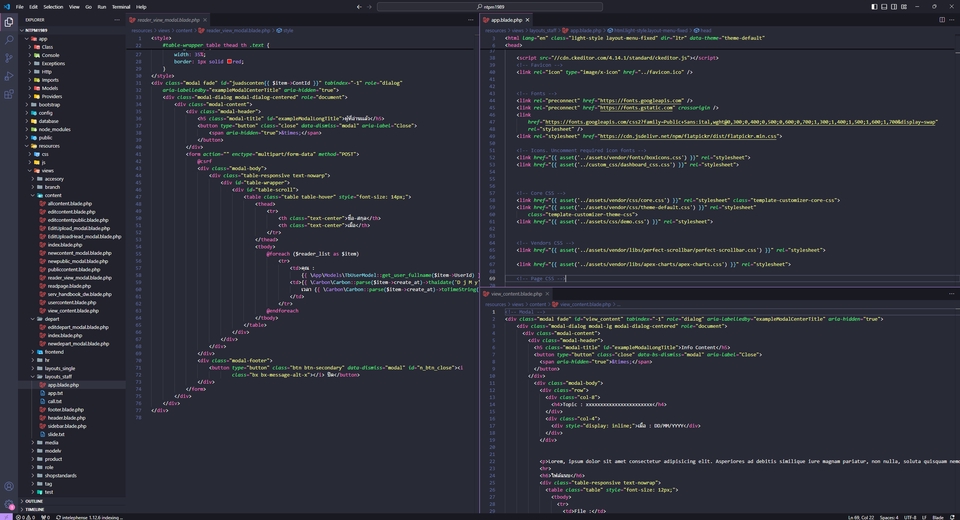This screenshot has width=960, height=520.
Task: Click Spaces: 4 indentation in status bar
Action: click(x=889, y=517)
